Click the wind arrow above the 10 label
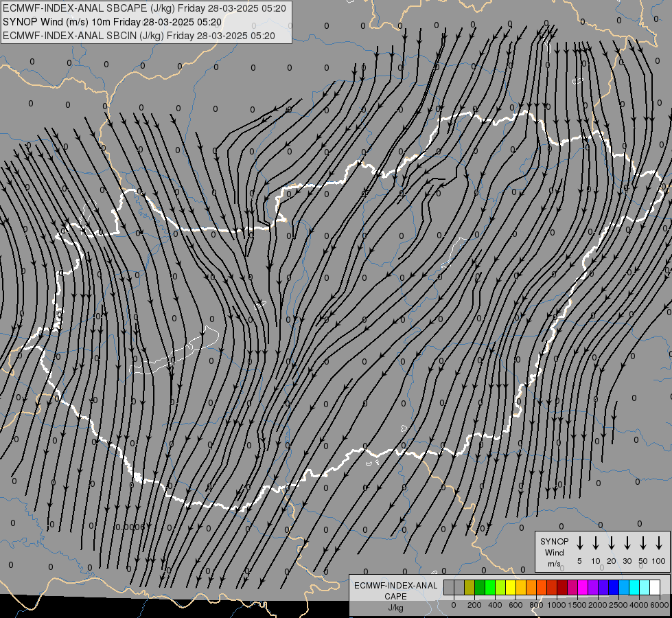The image size is (672, 618). [x=596, y=542]
